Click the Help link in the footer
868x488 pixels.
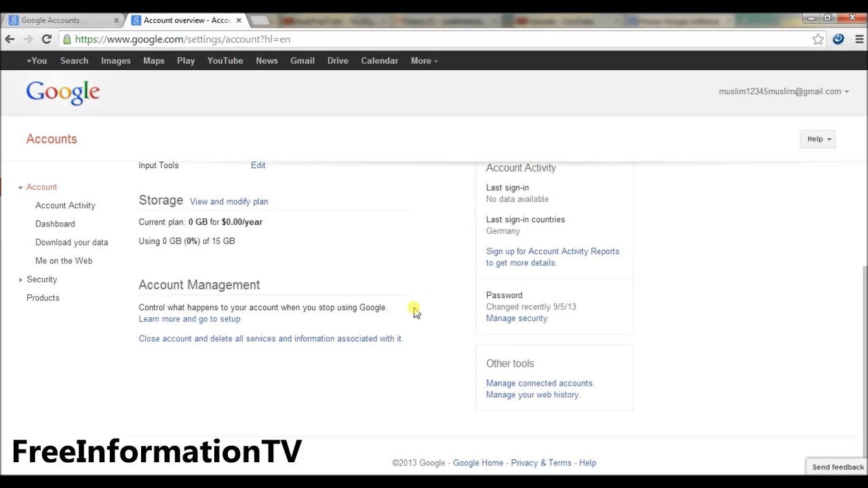tap(587, 463)
